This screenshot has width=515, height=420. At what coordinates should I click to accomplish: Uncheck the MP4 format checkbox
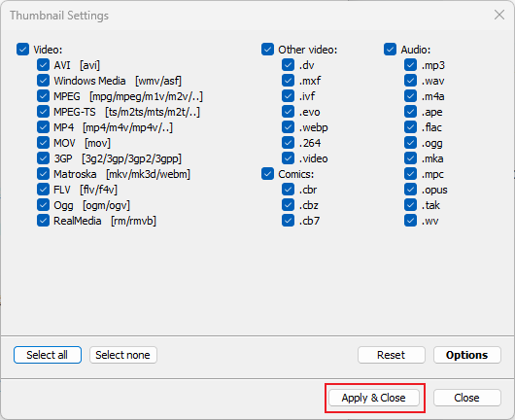coord(43,127)
